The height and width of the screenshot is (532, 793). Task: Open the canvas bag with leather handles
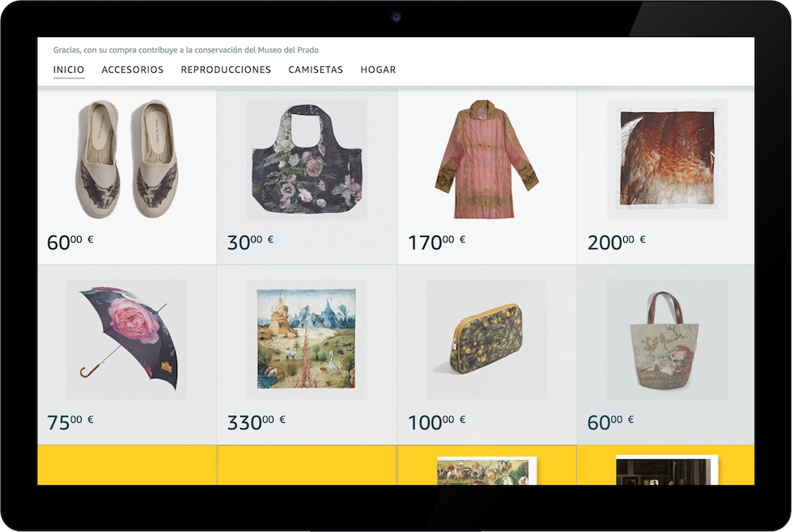(667, 339)
